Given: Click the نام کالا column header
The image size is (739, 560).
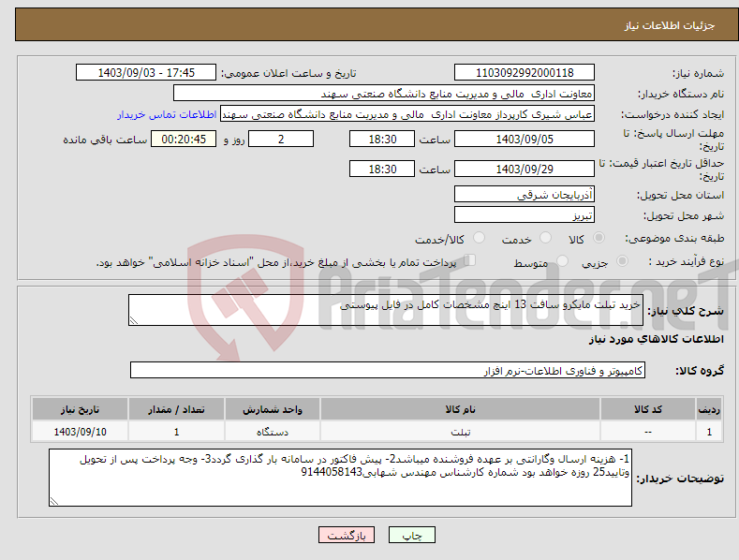Looking at the screenshot, I should [460, 409].
